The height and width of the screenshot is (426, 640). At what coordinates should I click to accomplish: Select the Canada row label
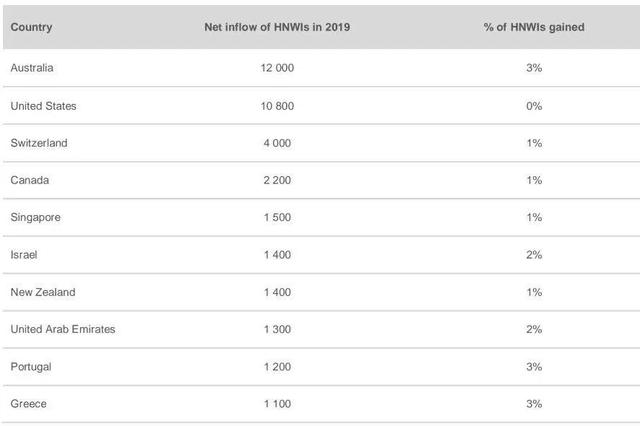click(x=30, y=180)
